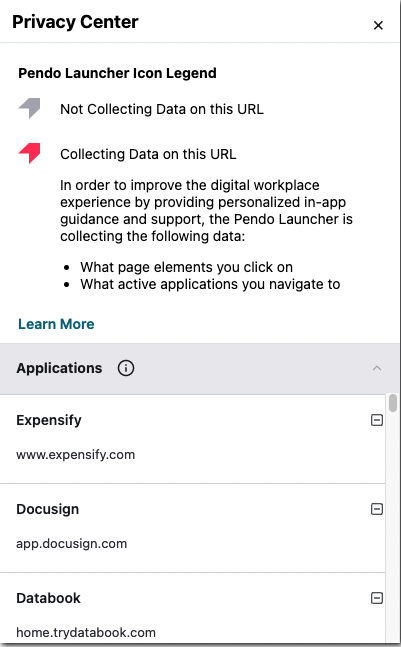Click the gray Not Collecting Data launcher icon

[30, 108]
